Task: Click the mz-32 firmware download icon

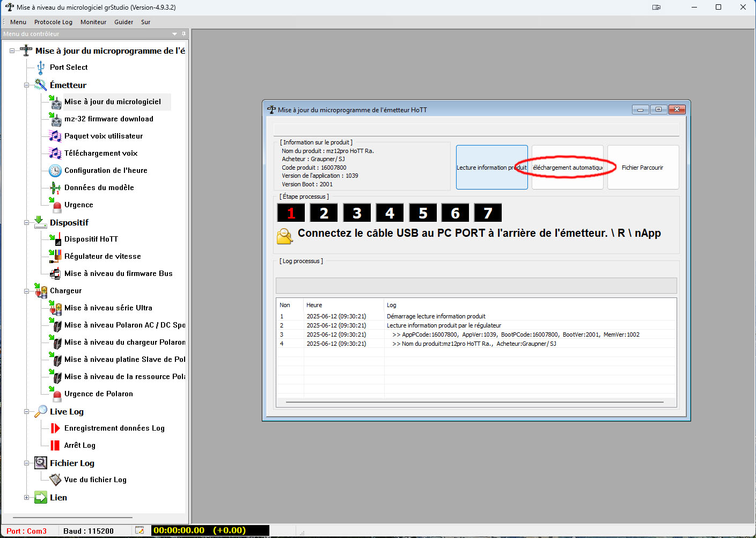Action: pos(55,119)
